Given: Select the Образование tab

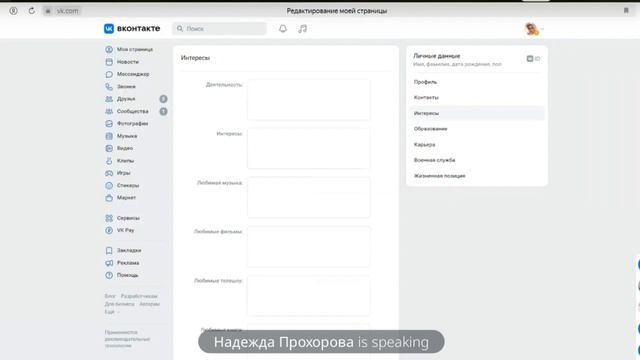Looking at the screenshot, I should click(477, 129).
